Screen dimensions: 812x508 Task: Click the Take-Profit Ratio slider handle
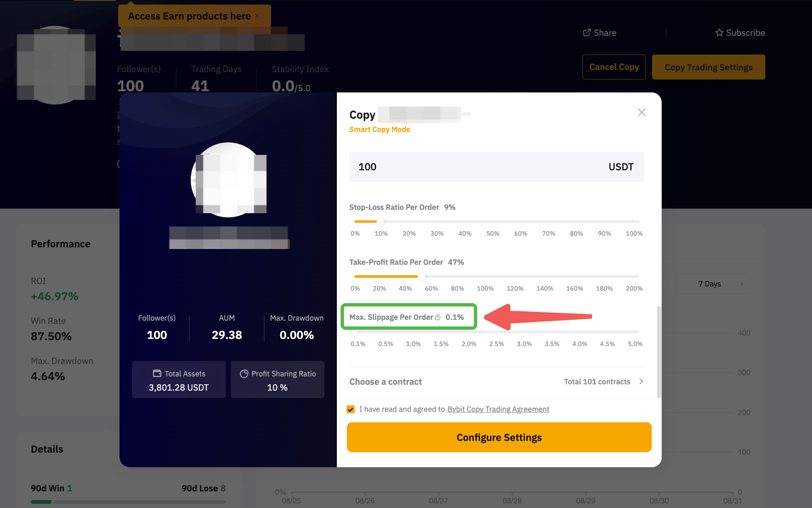pyautogui.click(x=421, y=276)
